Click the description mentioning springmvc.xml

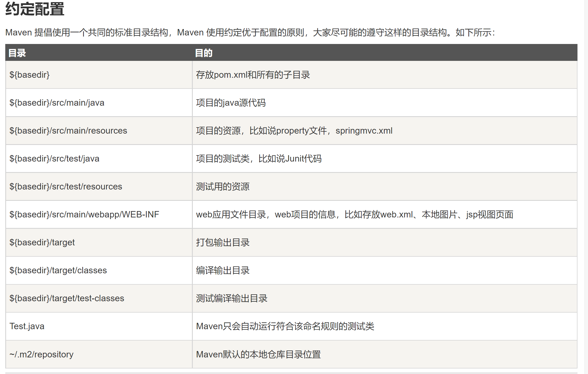tap(294, 131)
